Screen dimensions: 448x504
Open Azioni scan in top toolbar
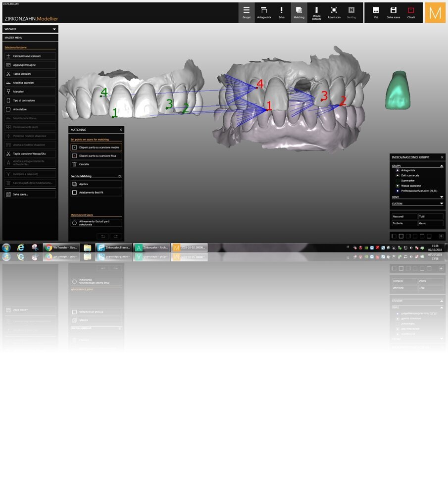point(334,12)
